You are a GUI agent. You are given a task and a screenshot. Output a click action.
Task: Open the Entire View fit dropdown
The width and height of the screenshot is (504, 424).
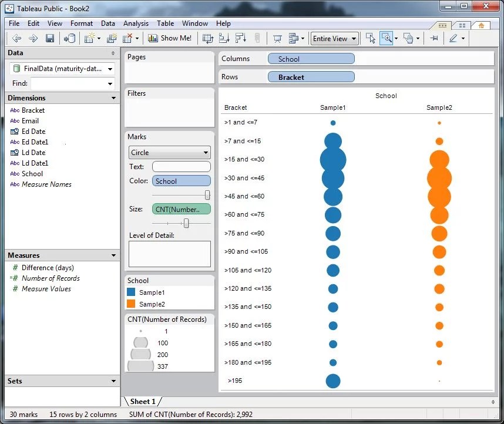click(x=335, y=39)
